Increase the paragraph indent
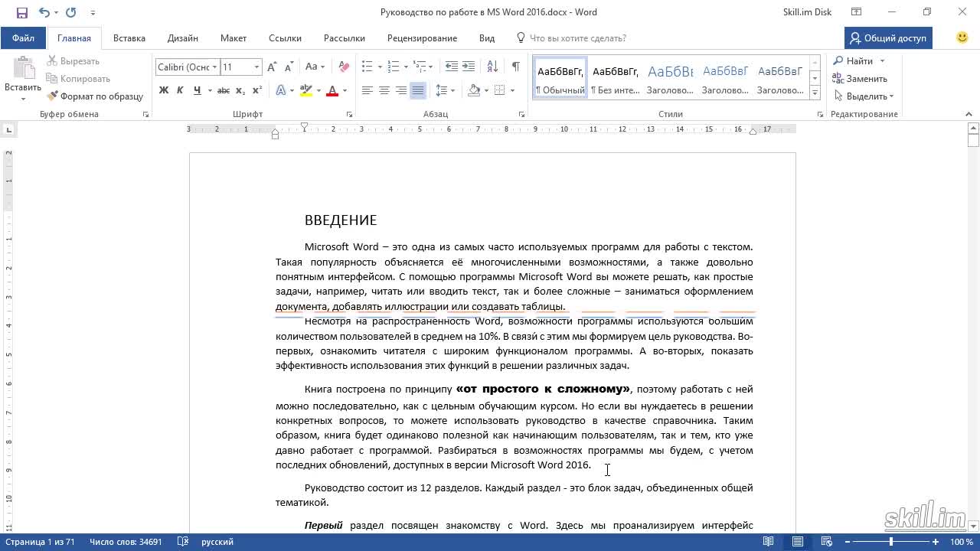The image size is (980, 551). click(468, 67)
